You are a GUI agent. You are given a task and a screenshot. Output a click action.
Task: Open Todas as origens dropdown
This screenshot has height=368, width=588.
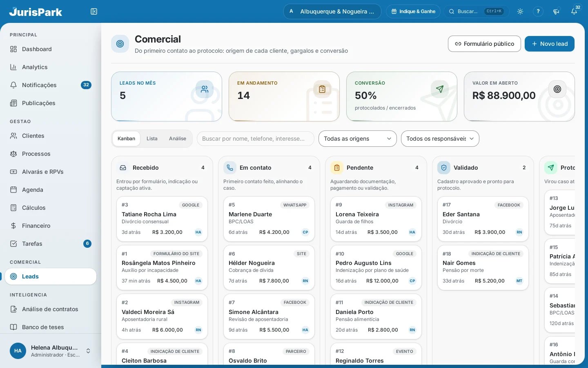click(x=358, y=139)
